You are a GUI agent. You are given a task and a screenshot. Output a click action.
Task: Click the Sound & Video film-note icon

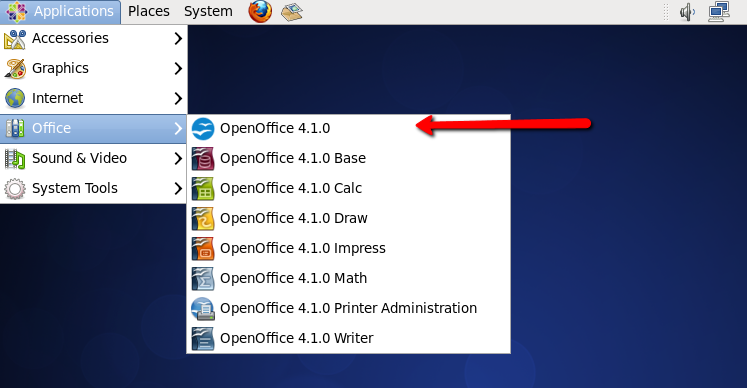15,159
